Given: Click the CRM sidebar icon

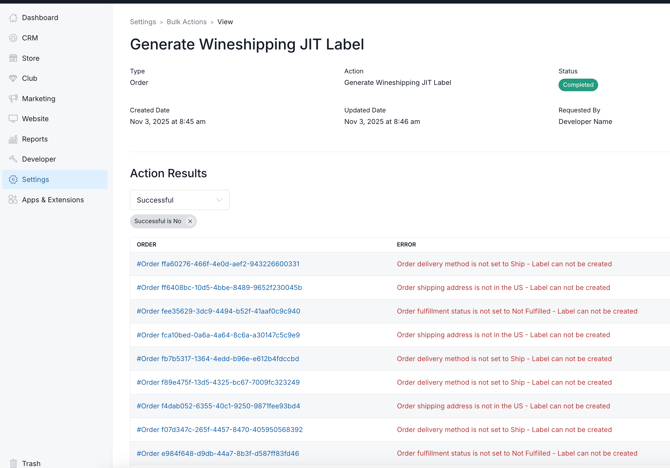Looking at the screenshot, I should 13,38.
